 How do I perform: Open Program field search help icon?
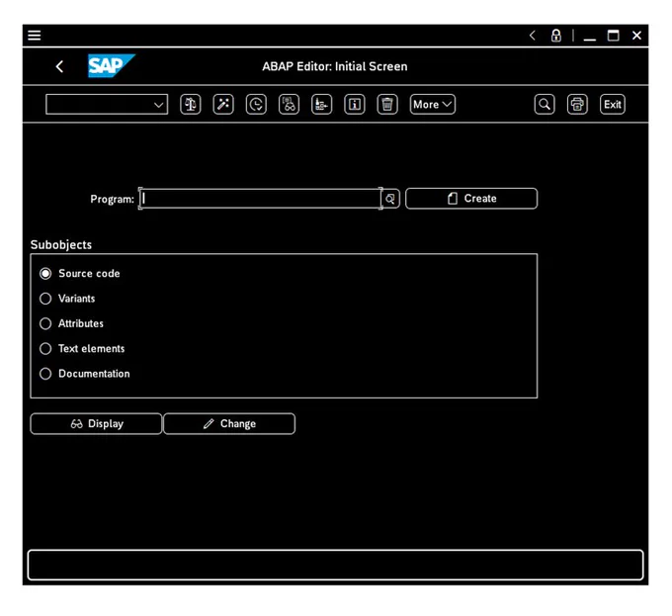pyautogui.click(x=390, y=199)
